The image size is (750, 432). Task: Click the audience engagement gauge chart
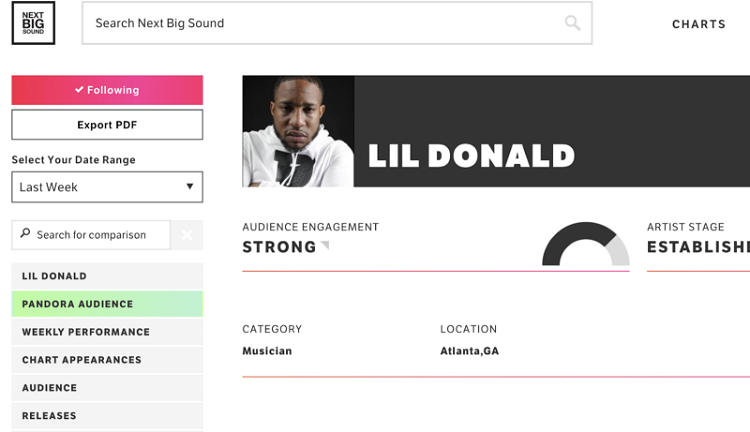click(x=585, y=244)
